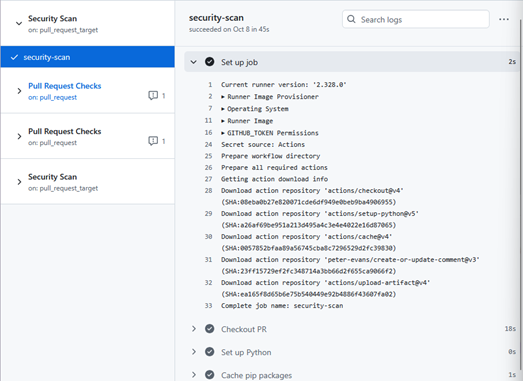The width and height of the screenshot is (523, 381).
Task: Expand the blue Pull Request Checks workflow
Action: pyautogui.click(x=19, y=91)
